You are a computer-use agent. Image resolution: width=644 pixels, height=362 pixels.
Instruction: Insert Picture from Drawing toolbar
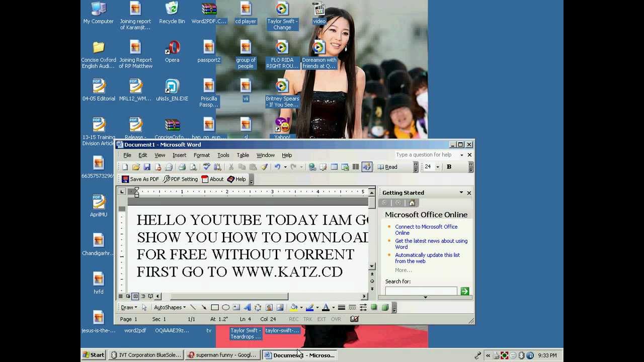(x=280, y=307)
